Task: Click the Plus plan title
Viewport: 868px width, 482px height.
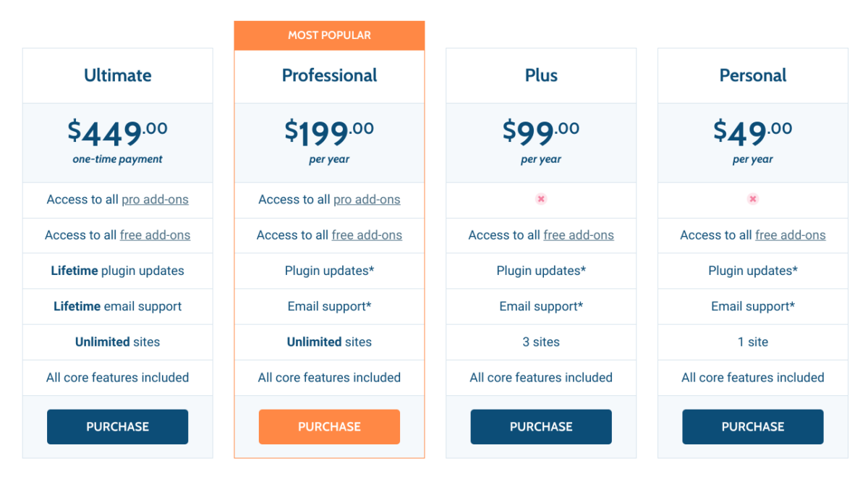Action: (541, 75)
